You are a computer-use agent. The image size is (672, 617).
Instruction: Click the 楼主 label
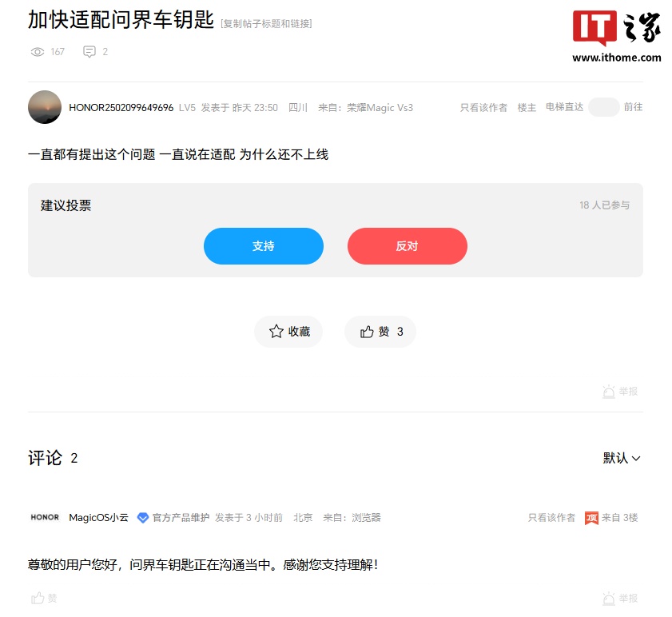click(527, 108)
